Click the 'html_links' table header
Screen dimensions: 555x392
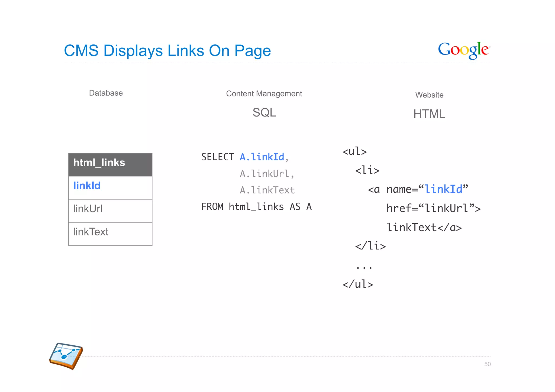click(110, 165)
